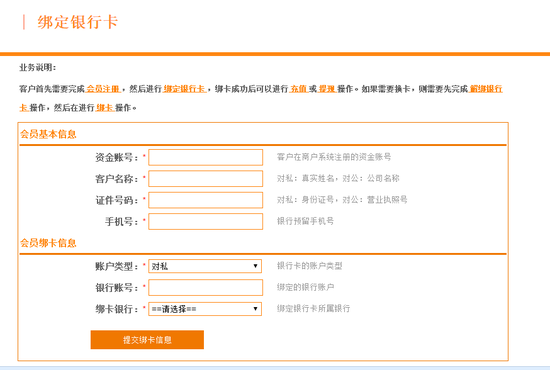The image size is (550, 370).
Task: Click the 证件号码 field label
Action: 117,200
